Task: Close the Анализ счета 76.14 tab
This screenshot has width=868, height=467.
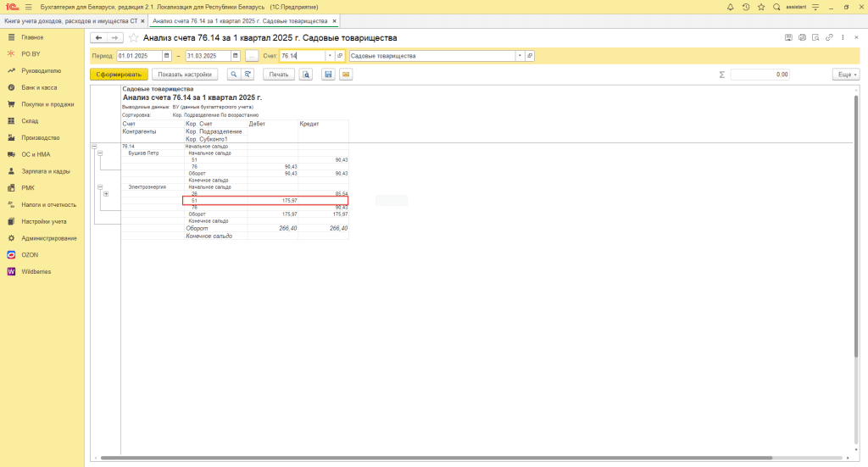Action: tap(334, 21)
